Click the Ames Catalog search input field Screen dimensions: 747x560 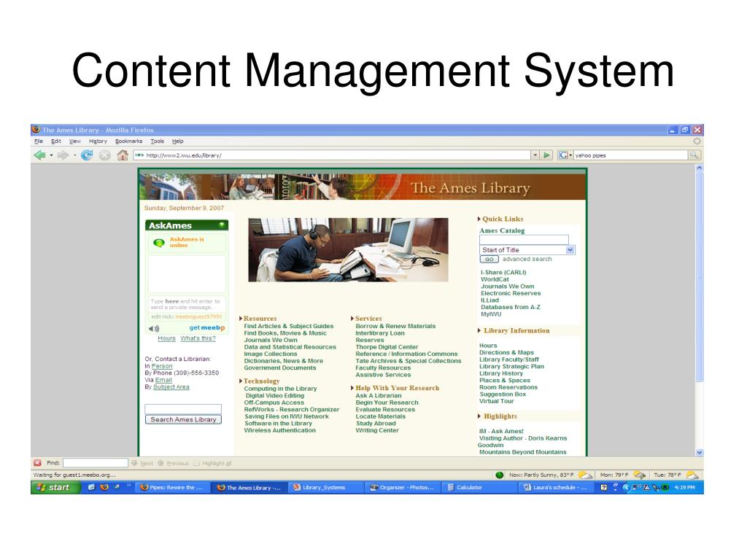tap(524, 239)
